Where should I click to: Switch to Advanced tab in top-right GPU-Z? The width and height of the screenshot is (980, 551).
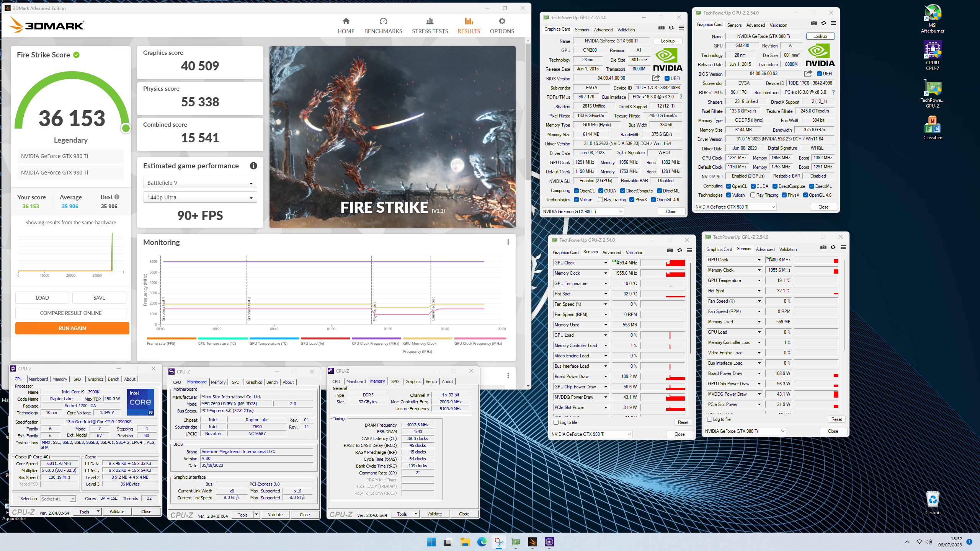pos(756,25)
